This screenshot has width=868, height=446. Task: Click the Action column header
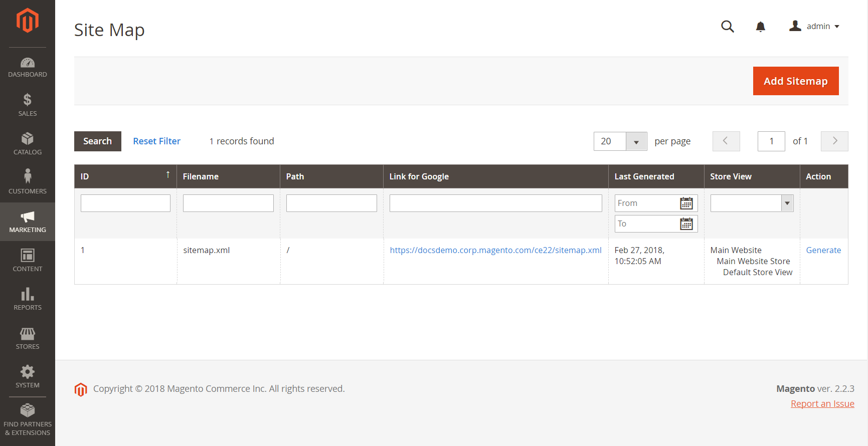click(x=824, y=176)
